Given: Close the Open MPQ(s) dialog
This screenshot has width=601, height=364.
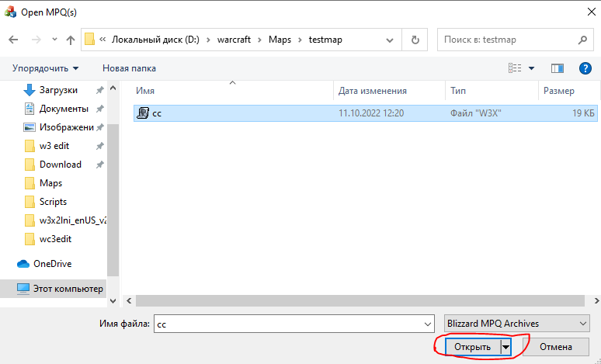Looking at the screenshot, I should (x=591, y=12).
